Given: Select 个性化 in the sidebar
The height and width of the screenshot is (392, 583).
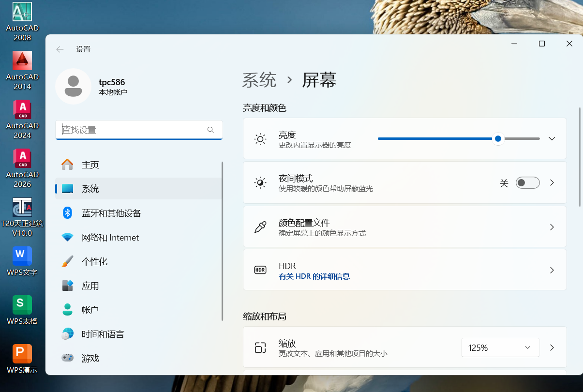Looking at the screenshot, I should click(139, 261).
